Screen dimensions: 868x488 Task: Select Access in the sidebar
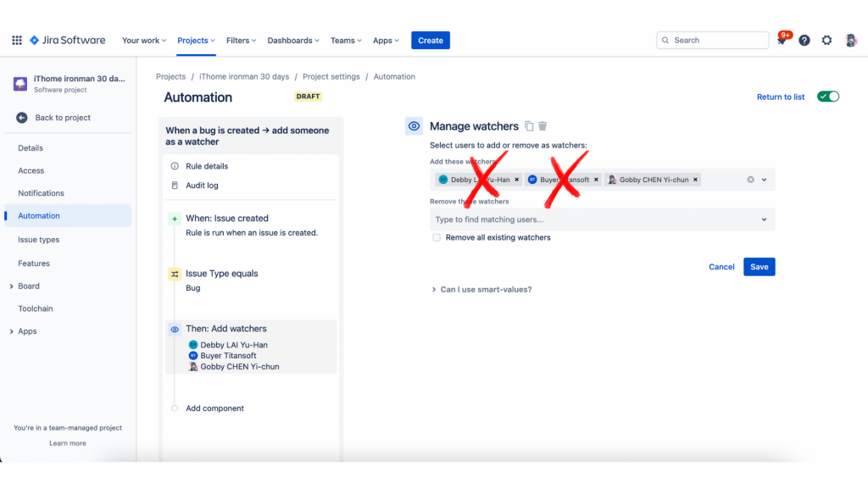(x=31, y=171)
